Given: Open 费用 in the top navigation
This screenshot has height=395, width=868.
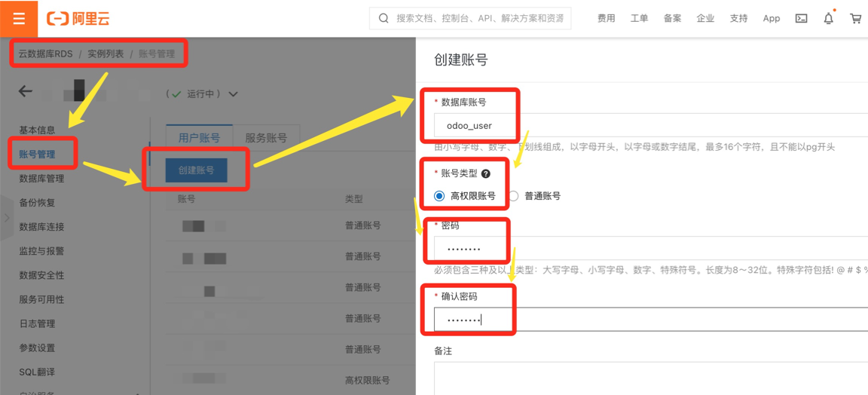Looking at the screenshot, I should [x=606, y=18].
